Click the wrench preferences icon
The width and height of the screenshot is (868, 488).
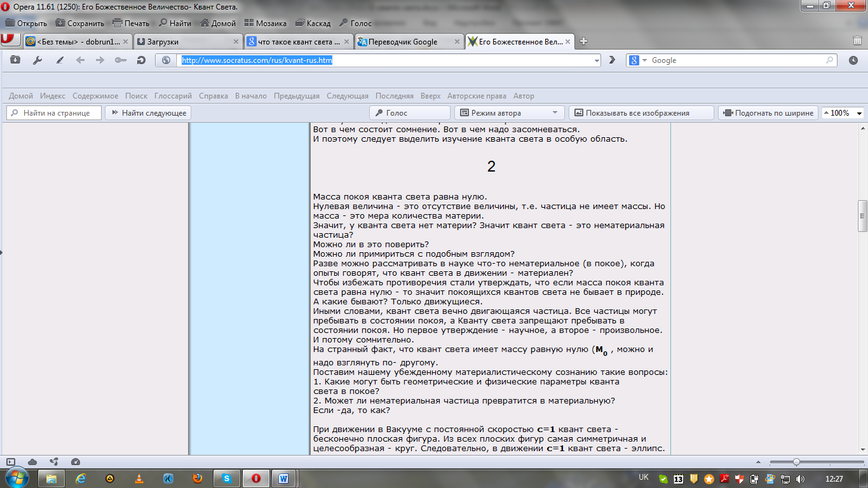(37, 60)
